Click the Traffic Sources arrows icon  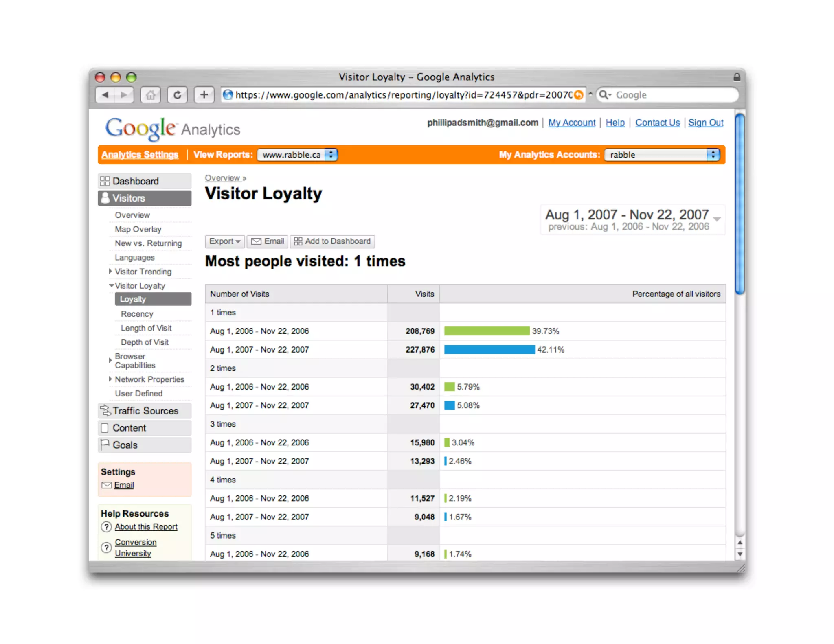point(105,411)
